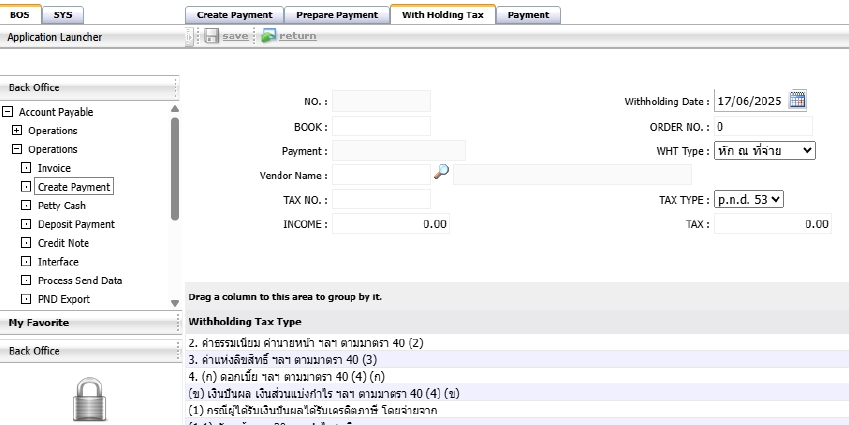
Task: Click the save floppy disk icon
Action: tap(211, 36)
